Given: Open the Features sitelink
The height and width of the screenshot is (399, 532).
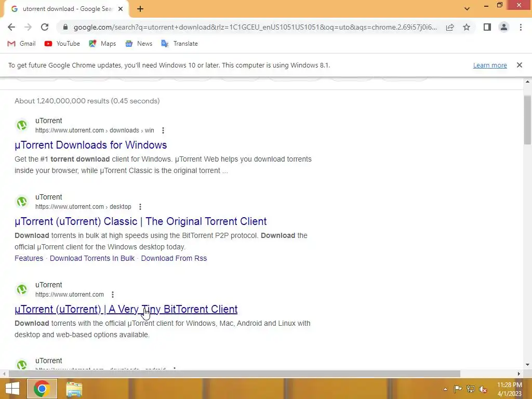Looking at the screenshot, I should (29, 258).
